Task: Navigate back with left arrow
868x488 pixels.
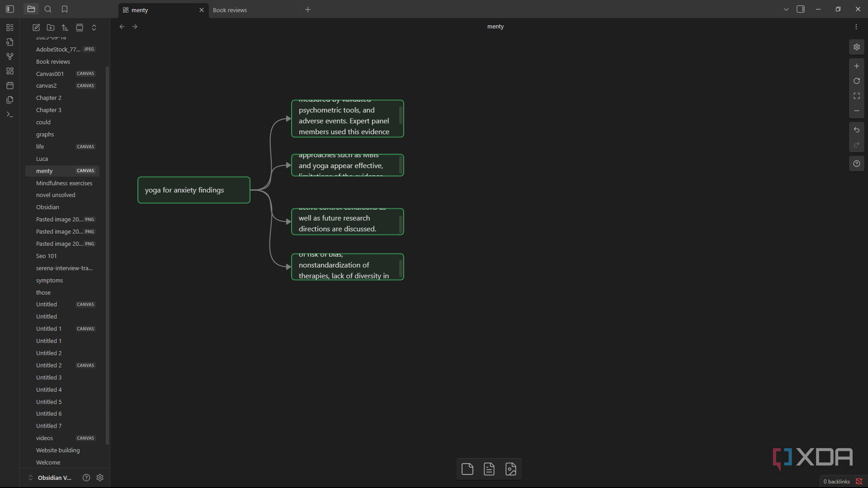Action: (122, 27)
